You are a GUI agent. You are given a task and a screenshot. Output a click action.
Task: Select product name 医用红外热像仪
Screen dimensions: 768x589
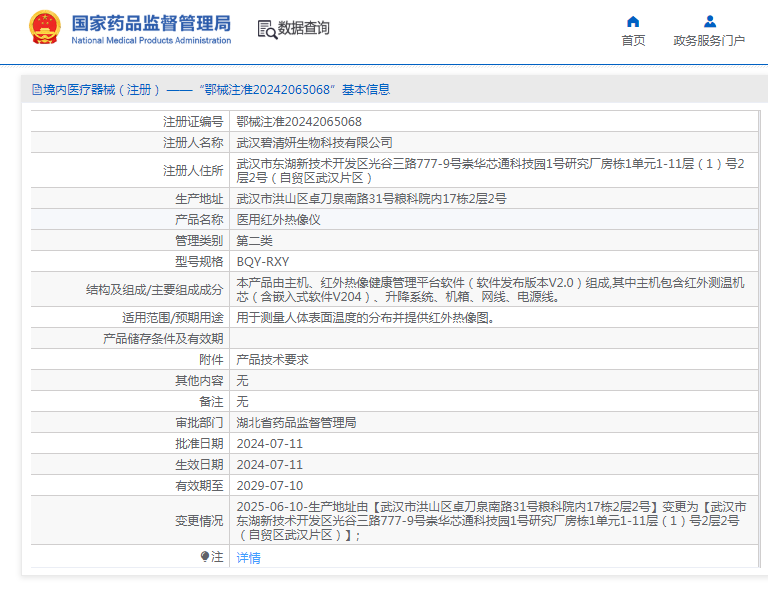(278, 220)
